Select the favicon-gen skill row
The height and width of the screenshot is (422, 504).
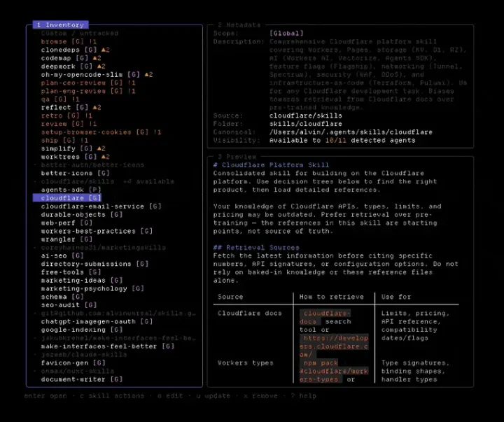click(x=73, y=363)
